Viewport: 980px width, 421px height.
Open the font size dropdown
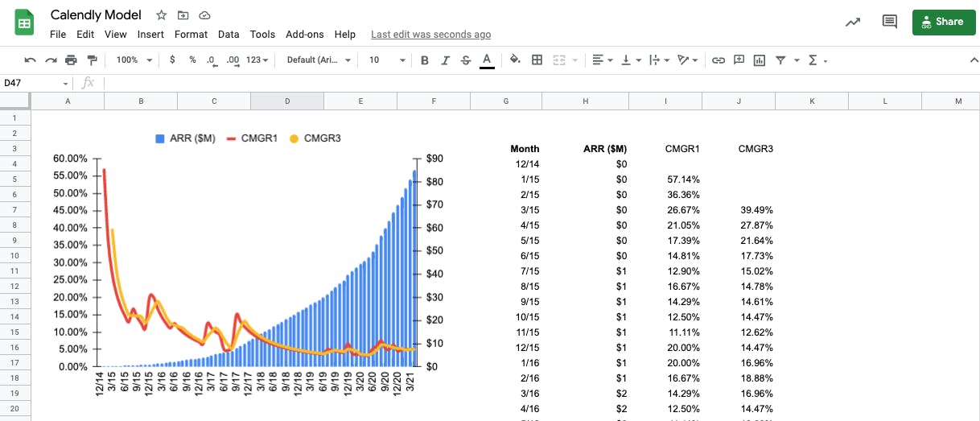point(387,60)
